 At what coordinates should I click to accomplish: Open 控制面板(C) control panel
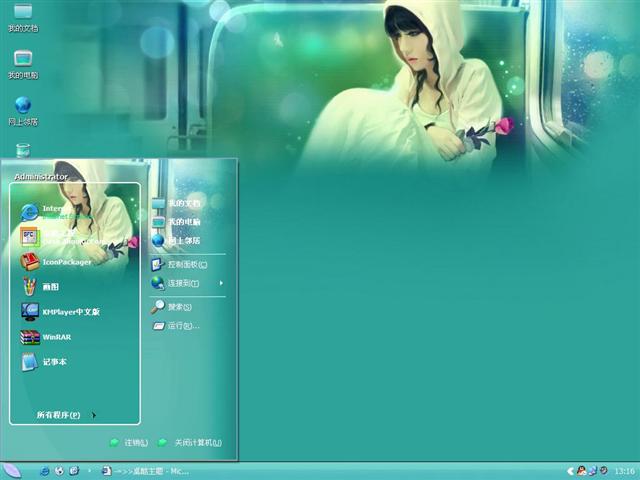pyautogui.click(x=180, y=264)
